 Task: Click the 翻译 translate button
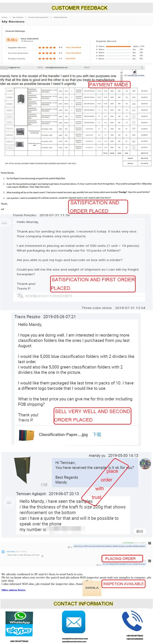pos(140,531)
